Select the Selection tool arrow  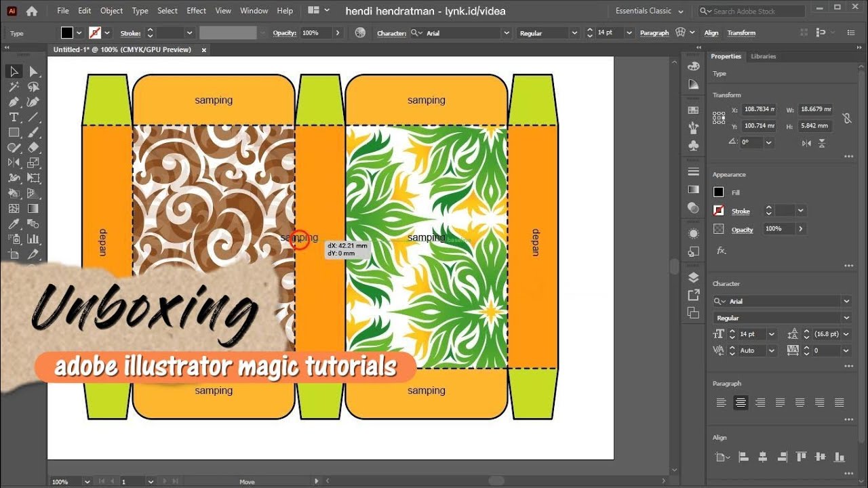click(x=14, y=71)
